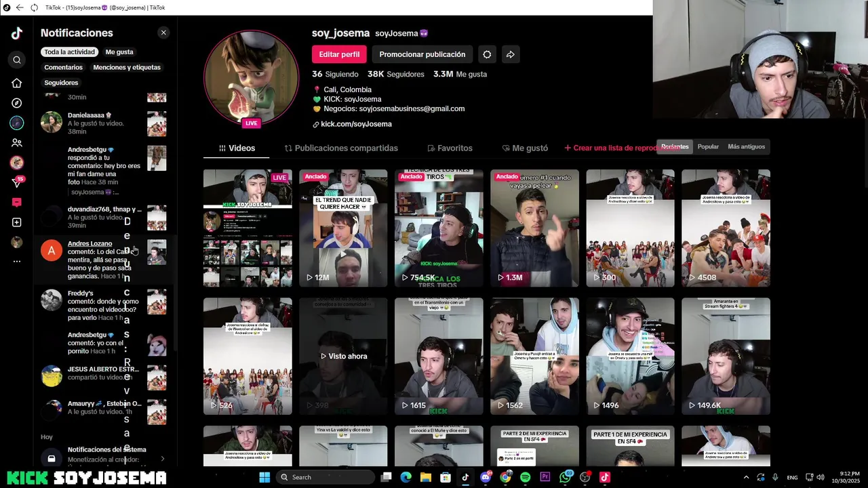Sort videos by Más antiguos

(x=746, y=146)
